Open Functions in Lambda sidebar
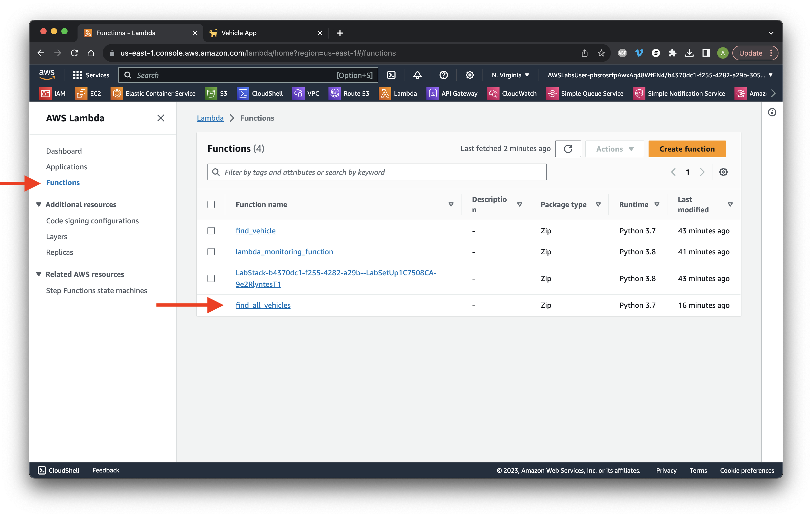 coord(63,182)
